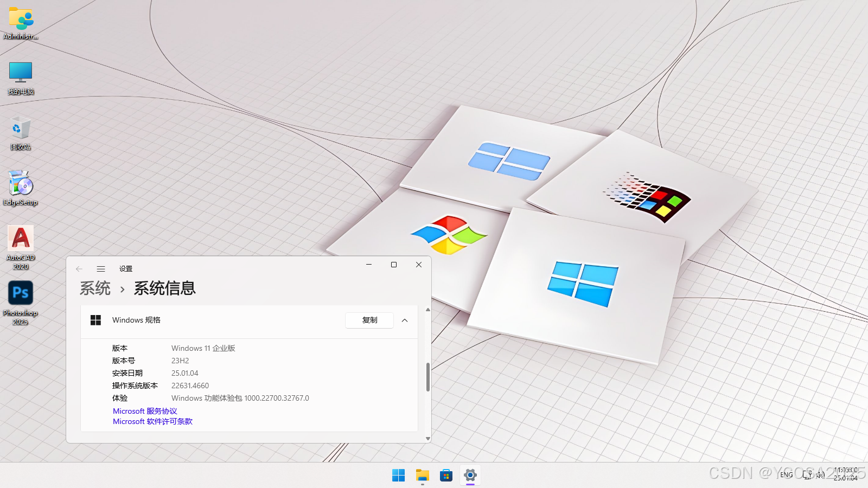868x488 pixels.
Task: Select the 回收站 recycle bin icon
Action: click(x=21, y=133)
